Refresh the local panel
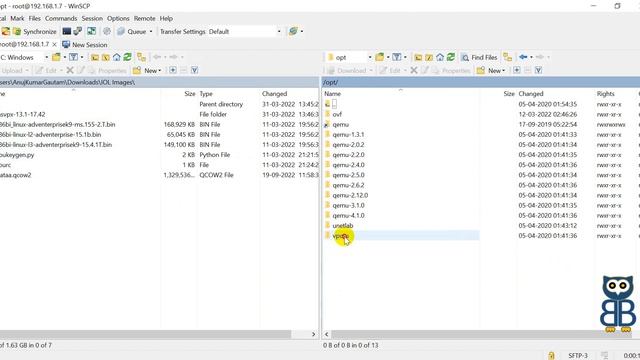640x360 pixels. (x=127, y=58)
